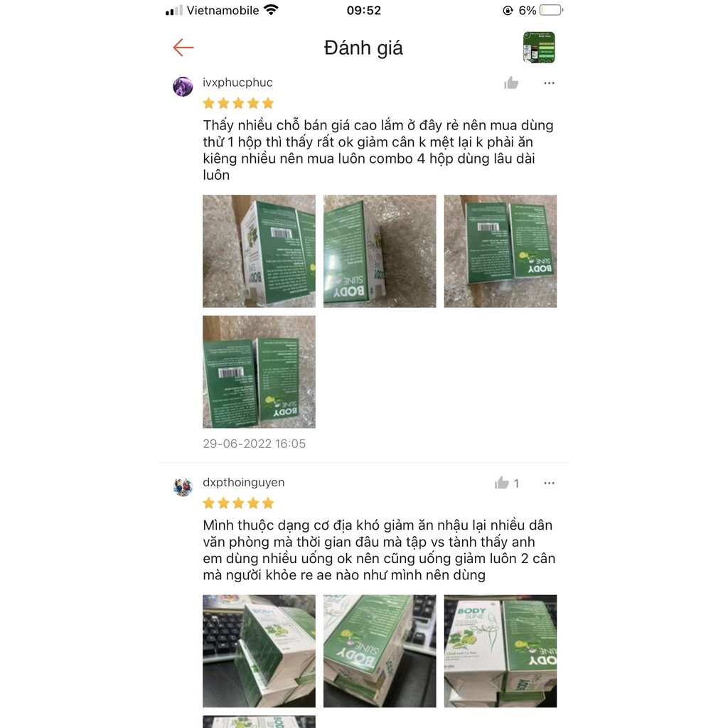
Task: View first photo in ivxphucphuc's review
Action: [259, 251]
